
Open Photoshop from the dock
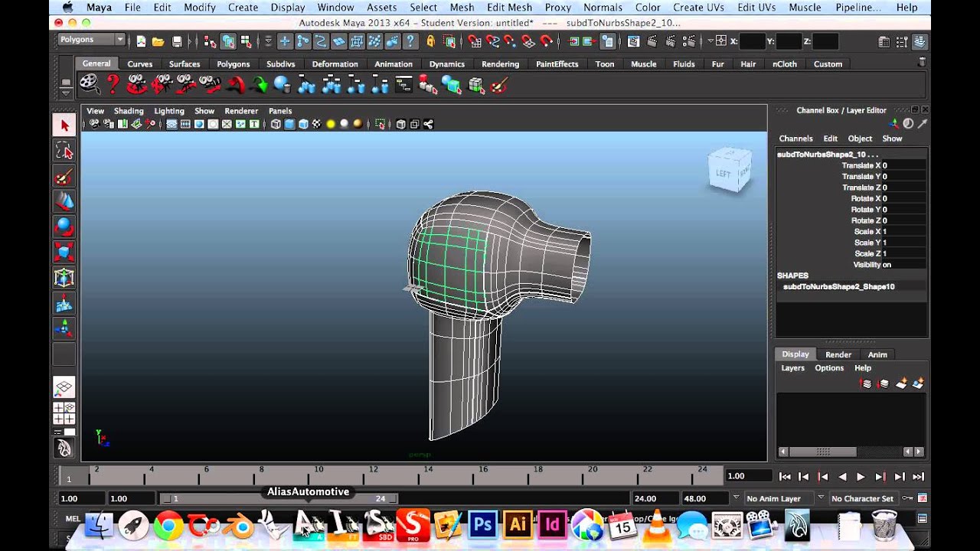[482, 525]
